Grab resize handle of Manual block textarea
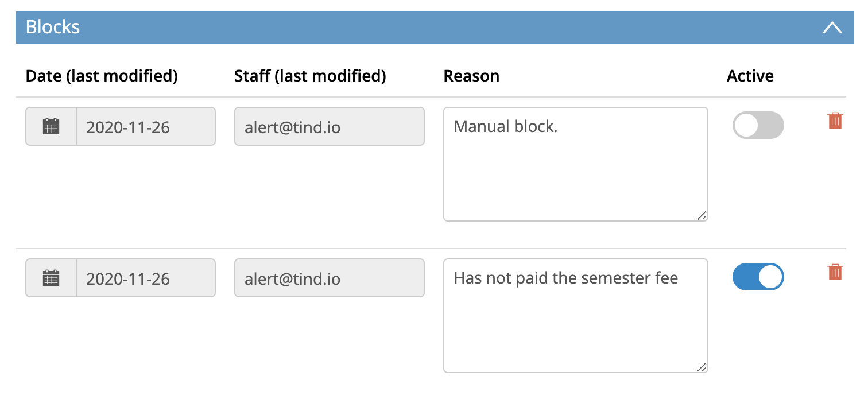Viewport: 868px width, 403px height. coord(702,215)
